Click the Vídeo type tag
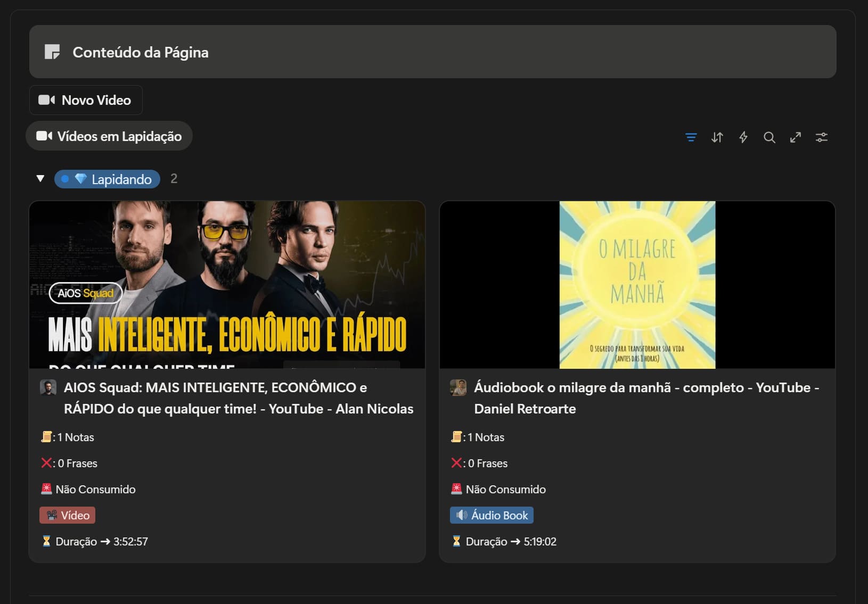 68,515
